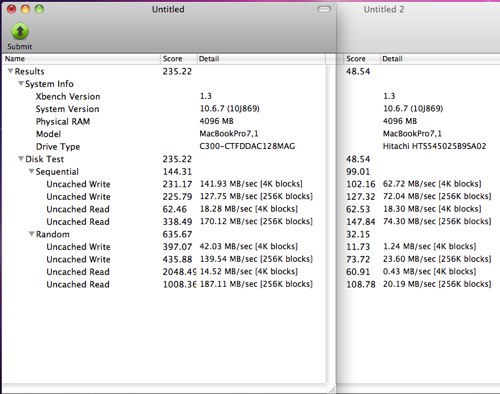Click the 1008.36 random read score
The width and height of the screenshot is (500, 394).
[x=179, y=284]
